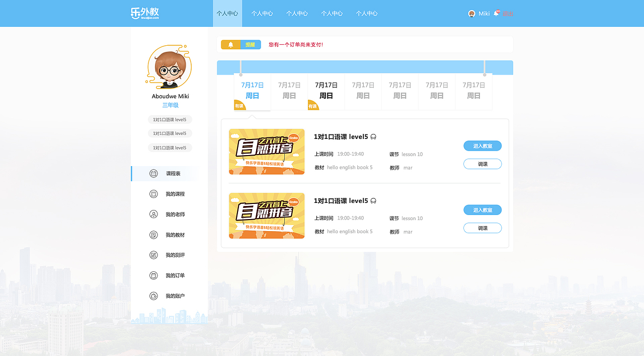Click 调课 on the second lesson

pyautogui.click(x=482, y=228)
